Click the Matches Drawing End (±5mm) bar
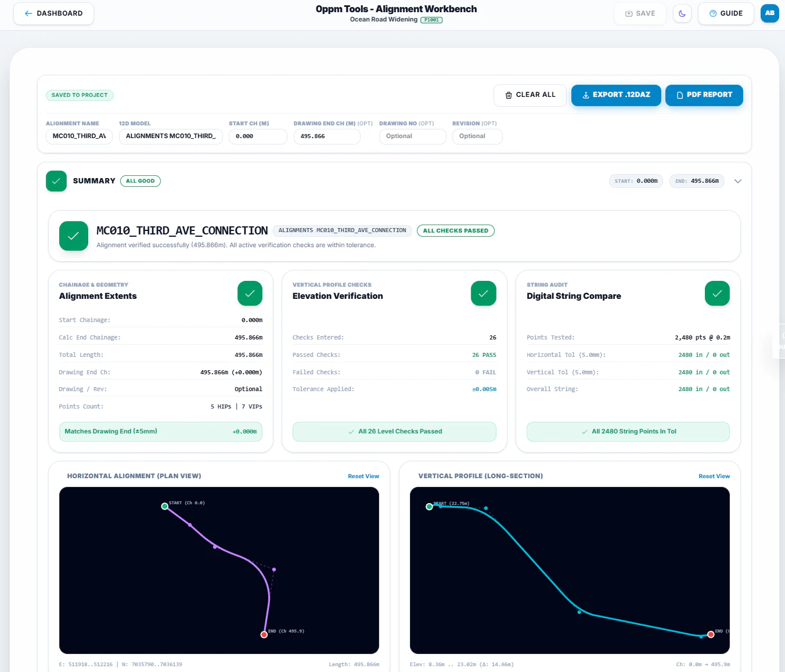The width and height of the screenshot is (785, 672). [x=161, y=432]
